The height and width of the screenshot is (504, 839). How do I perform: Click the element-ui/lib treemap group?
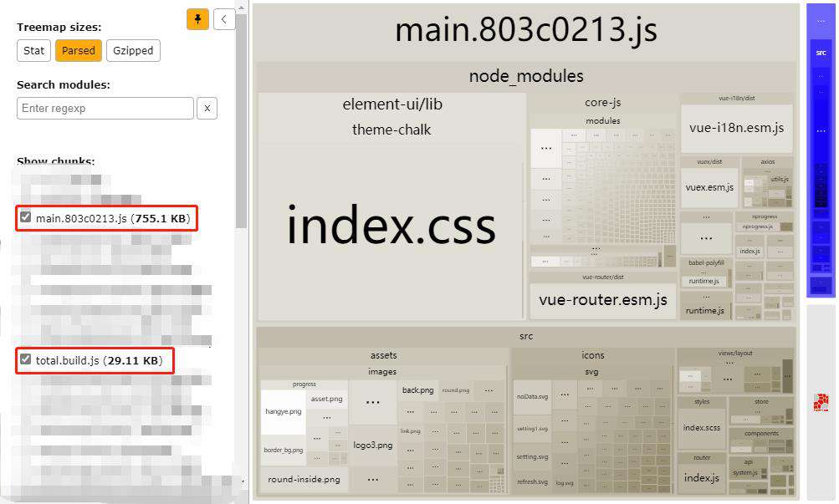[x=392, y=104]
